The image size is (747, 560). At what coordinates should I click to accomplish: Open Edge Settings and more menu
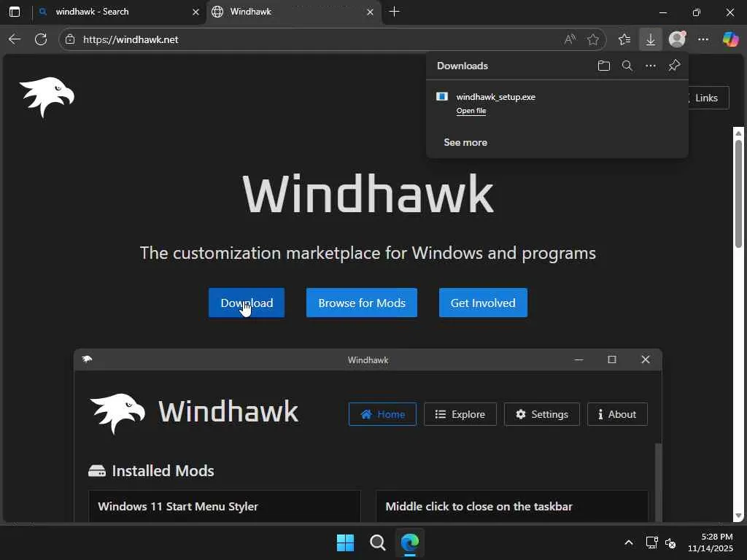(703, 39)
